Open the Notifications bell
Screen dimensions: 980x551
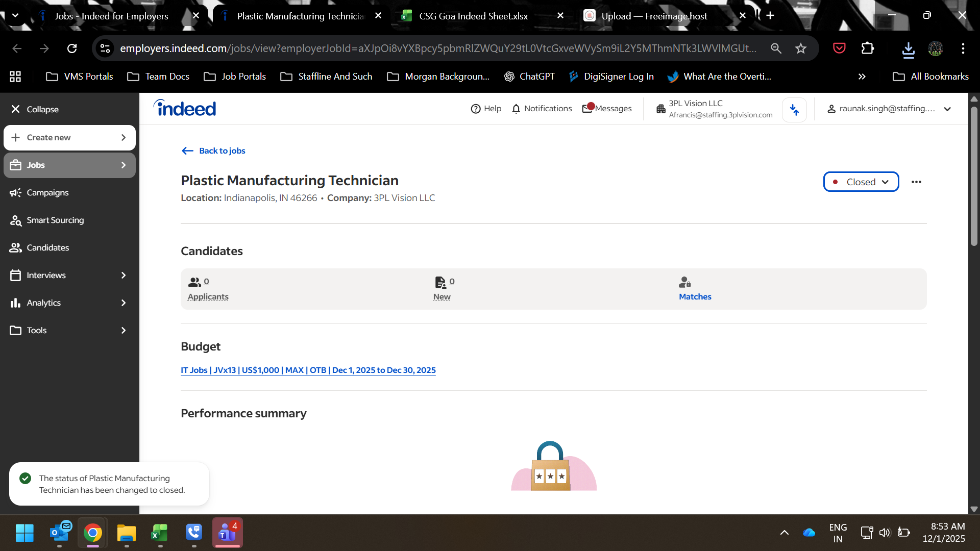[542, 109]
